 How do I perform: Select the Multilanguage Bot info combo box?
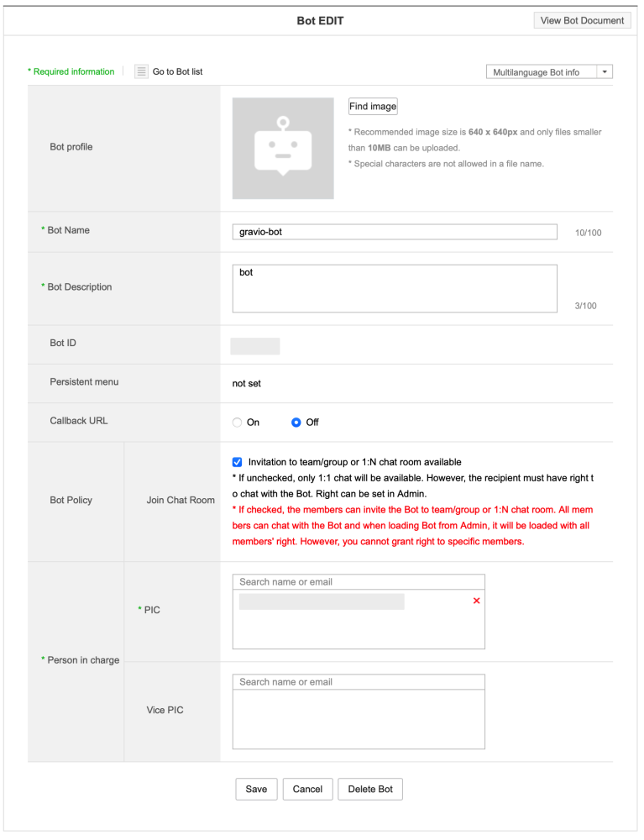tap(542, 71)
